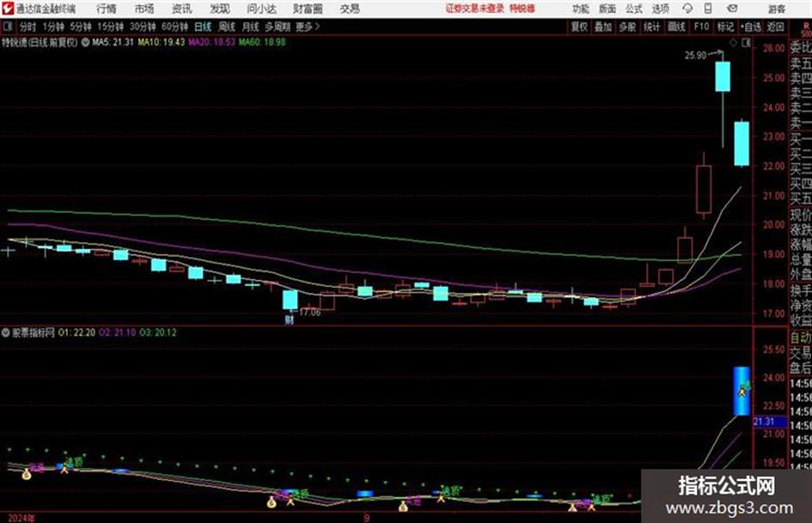Select the 周线 weekly period tab
812x523 pixels.
[227, 27]
